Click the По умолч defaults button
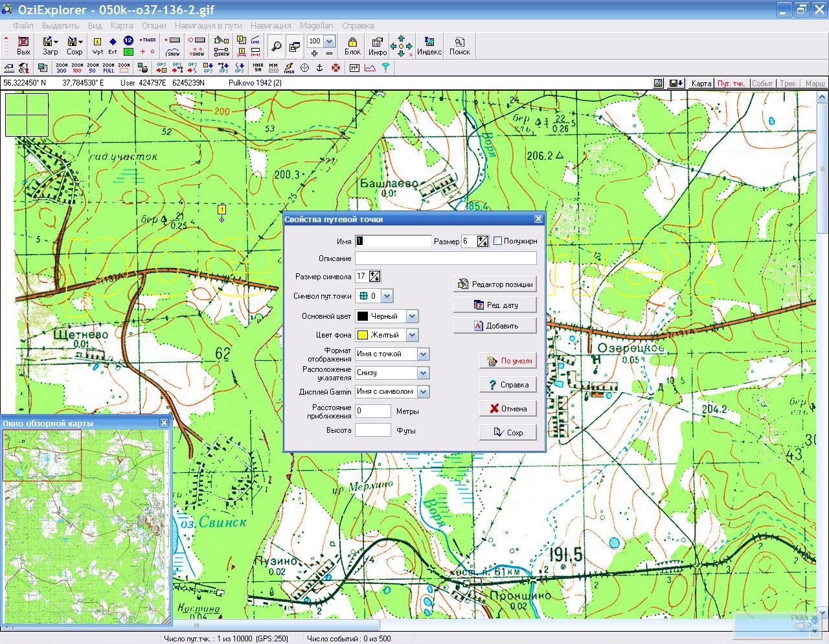This screenshot has width=829, height=644. coord(508,361)
